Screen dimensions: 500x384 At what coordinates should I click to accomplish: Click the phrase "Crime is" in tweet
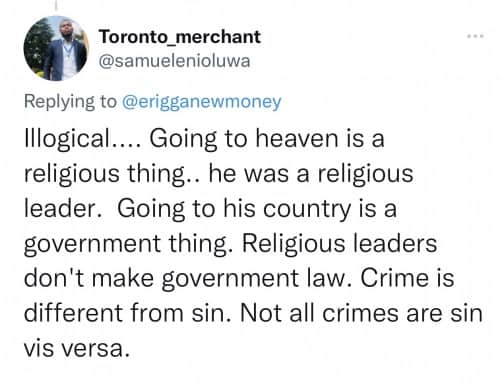(407, 279)
